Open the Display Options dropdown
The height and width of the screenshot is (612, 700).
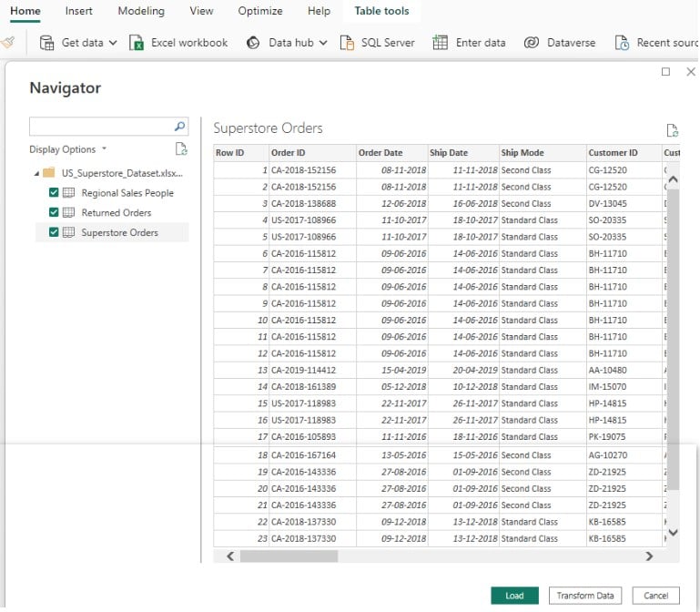pyautogui.click(x=68, y=149)
